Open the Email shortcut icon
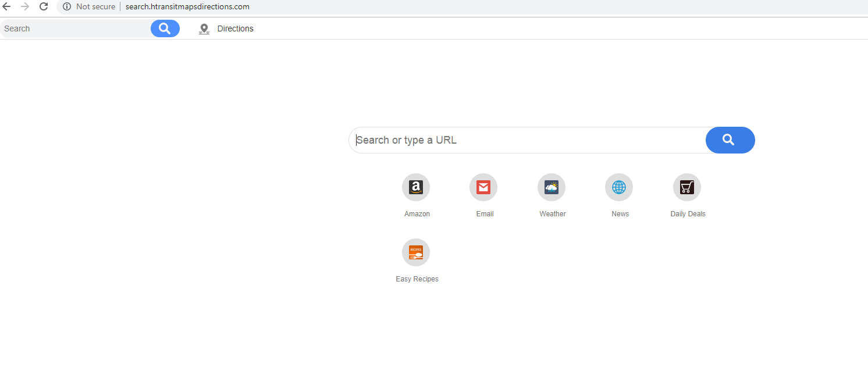The height and width of the screenshot is (371, 868). [483, 187]
